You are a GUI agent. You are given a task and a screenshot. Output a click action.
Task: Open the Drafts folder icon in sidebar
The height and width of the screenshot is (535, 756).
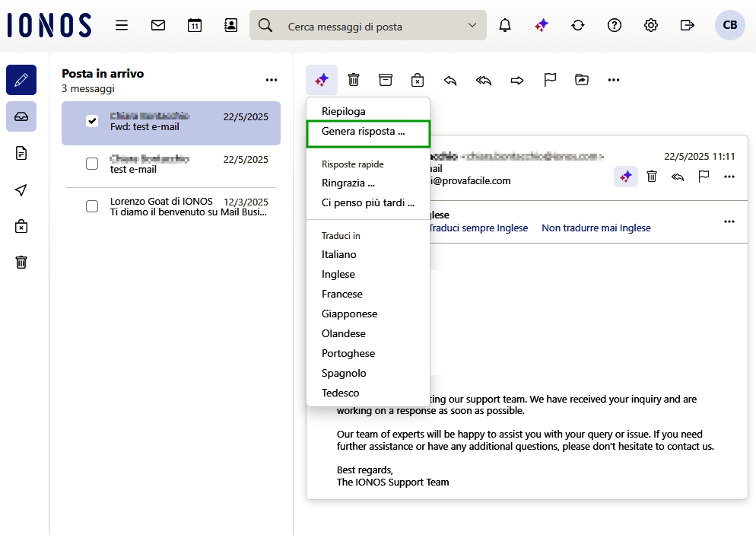pos(21,154)
